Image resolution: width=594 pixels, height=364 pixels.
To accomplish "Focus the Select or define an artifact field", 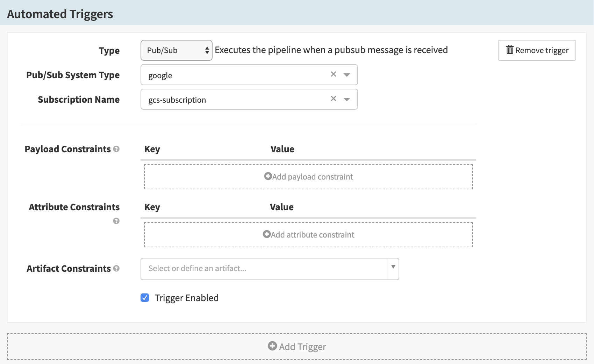I will tap(264, 269).
